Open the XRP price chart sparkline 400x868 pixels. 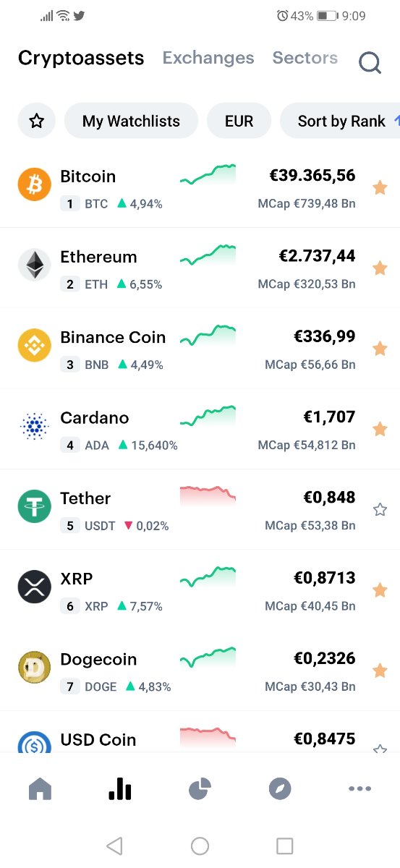(x=208, y=576)
